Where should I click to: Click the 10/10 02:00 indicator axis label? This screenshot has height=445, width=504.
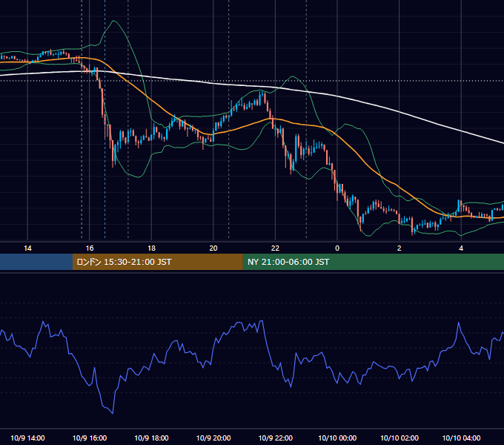pos(399,438)
